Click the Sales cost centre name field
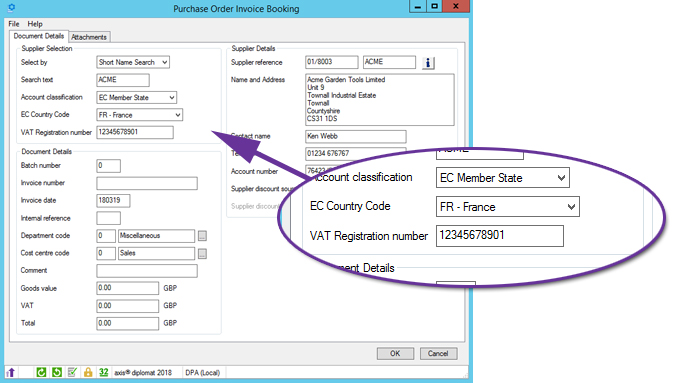The height and width of the screenshot is (383, 676). pyautogui.click(x=156, y=254)
